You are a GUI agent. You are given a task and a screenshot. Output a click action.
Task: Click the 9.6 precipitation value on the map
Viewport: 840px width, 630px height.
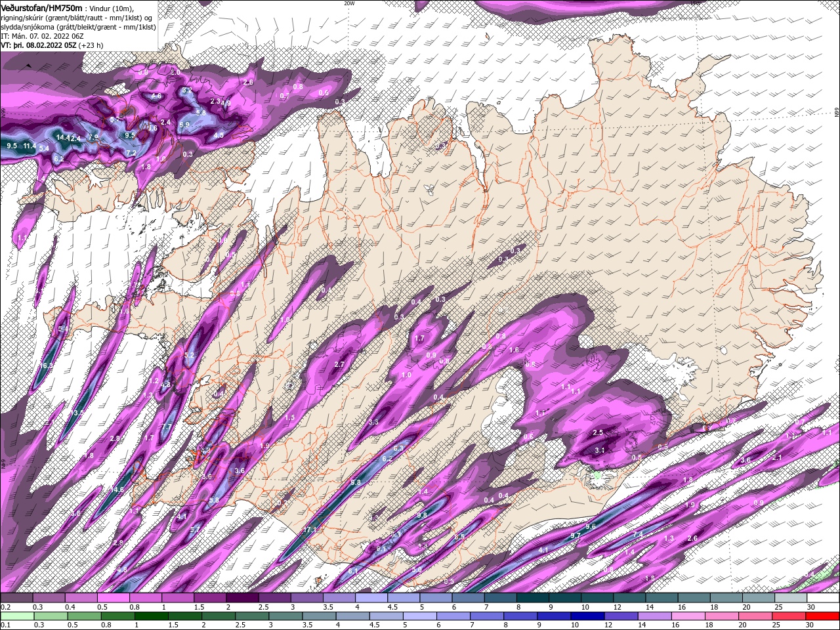(591, 527)
